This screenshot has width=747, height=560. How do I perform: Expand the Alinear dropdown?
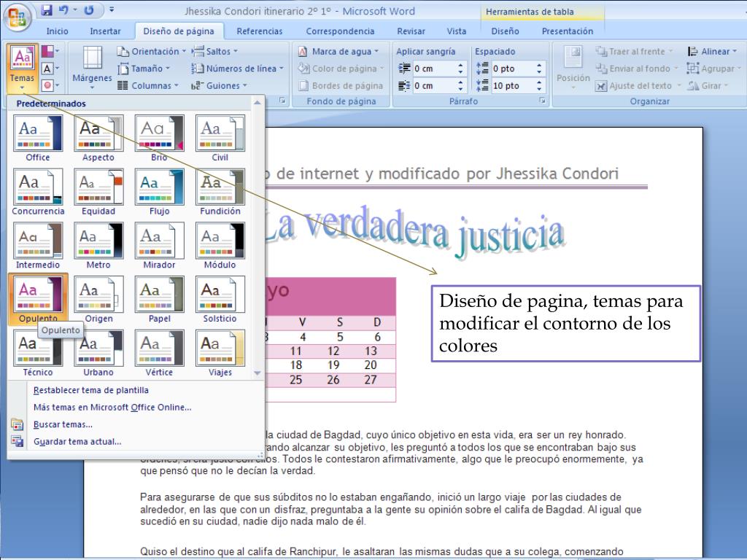pyautogui.click(x=712, y=52)
